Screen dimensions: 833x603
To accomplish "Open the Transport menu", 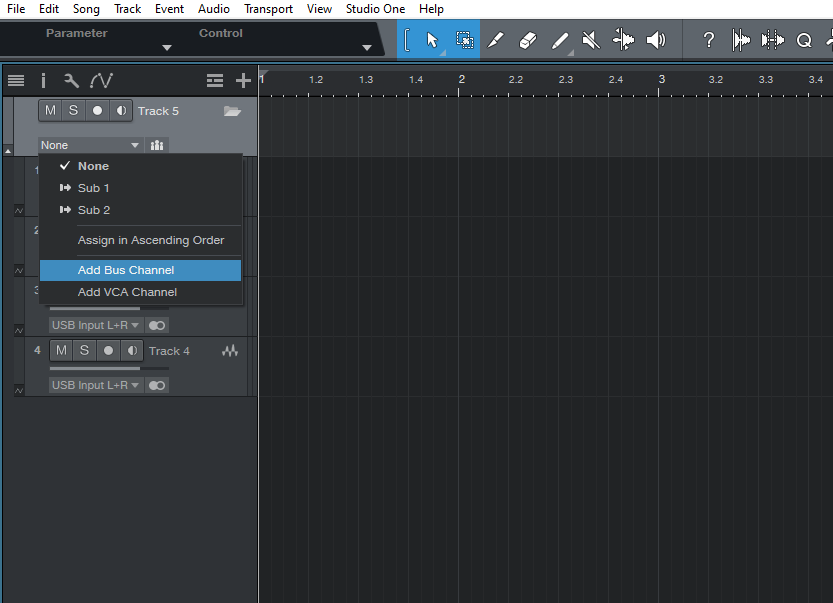I will (x=268, y=9).
